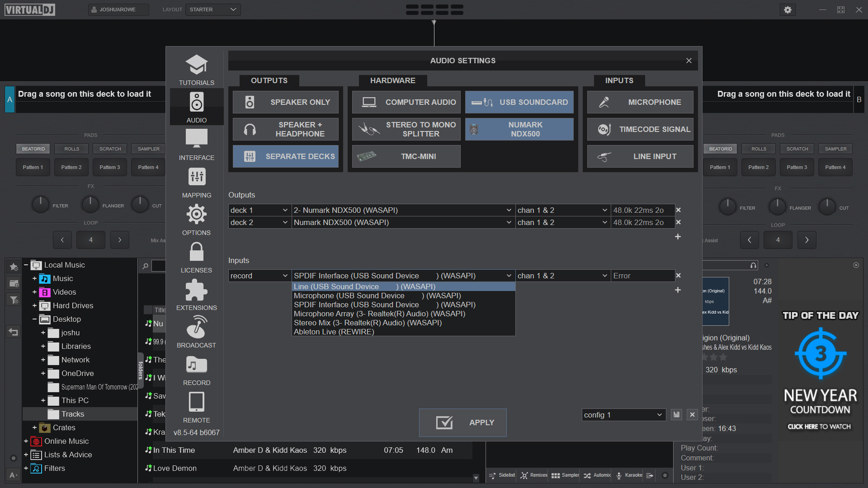Viewport: 868px width, 488px height.
Task: Open the Automix panel
Action: coord(597,475)
